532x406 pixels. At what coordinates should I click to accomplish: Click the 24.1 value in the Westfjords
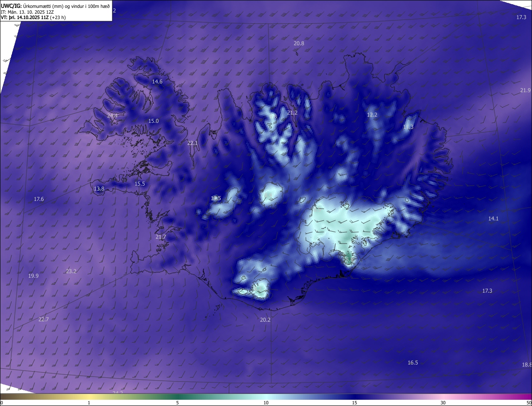[x=112, y=116]
